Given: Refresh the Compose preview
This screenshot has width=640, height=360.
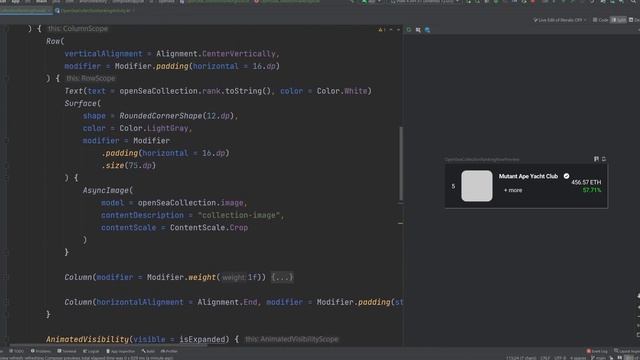Looking at the screenshot, I should [x=409, y=30].
